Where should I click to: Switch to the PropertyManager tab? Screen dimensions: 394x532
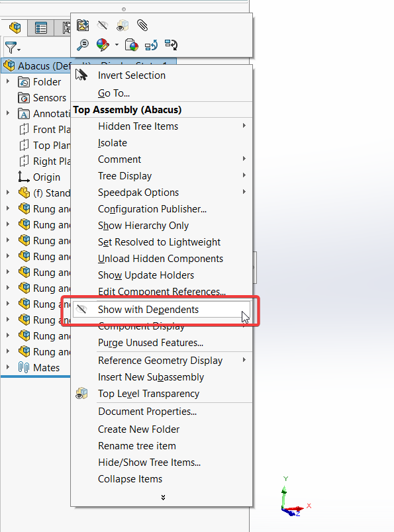41,28
